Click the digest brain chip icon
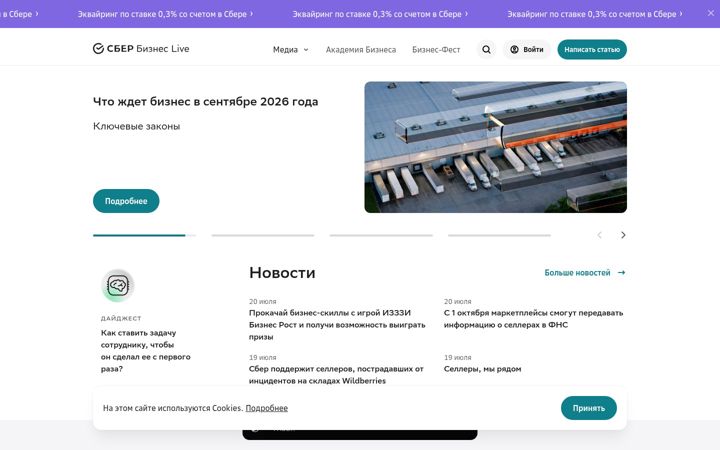This screenshot has width=720, height=450. click(x=118, y=285)
